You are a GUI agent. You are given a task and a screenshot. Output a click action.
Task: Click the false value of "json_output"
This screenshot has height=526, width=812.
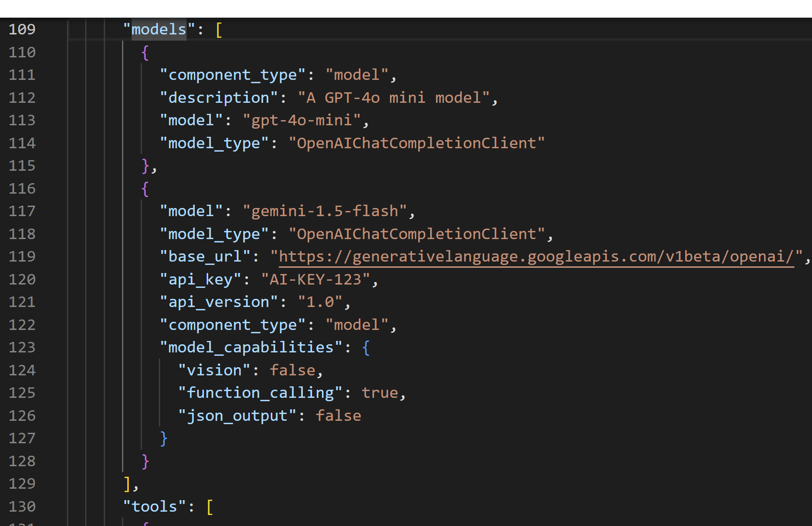click(338, 415)
